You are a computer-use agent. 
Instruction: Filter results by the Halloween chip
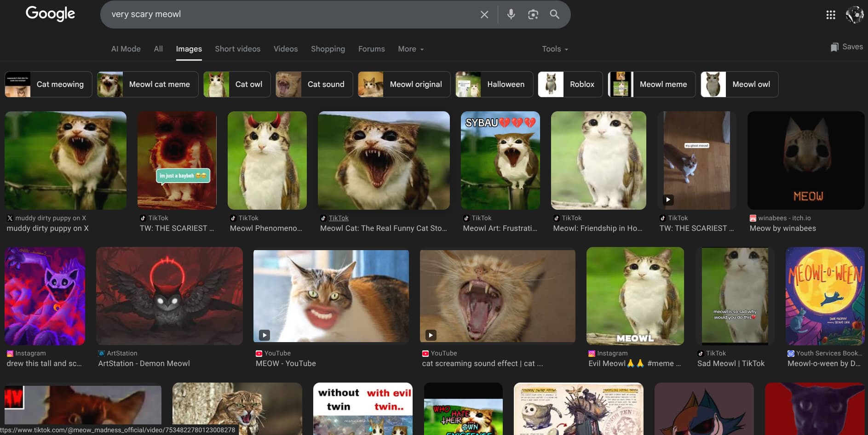click(x=494, y=84)
